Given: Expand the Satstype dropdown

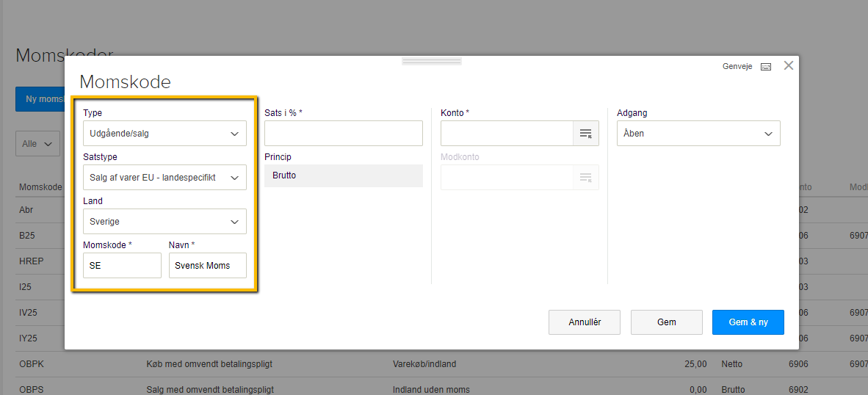Looking at the screenshot, I should (x=164, y=178).
